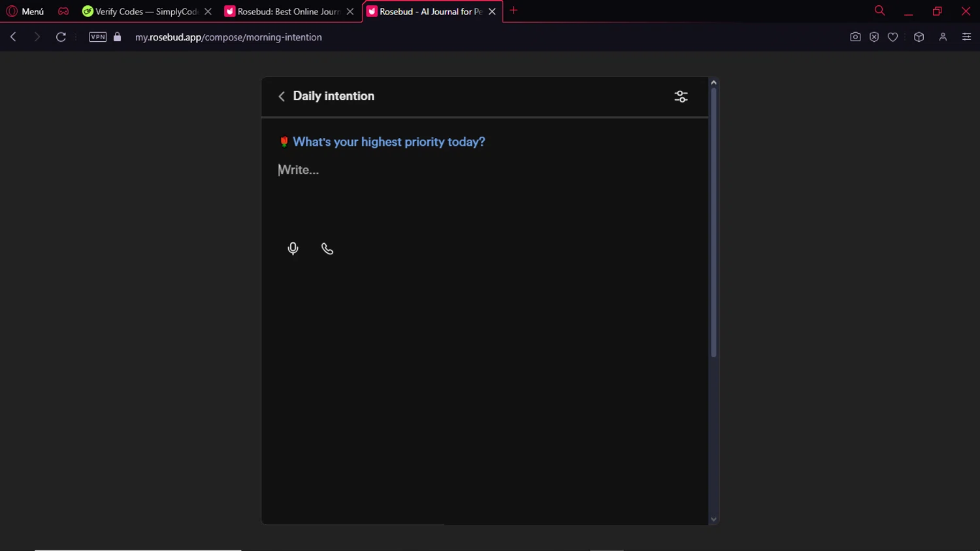Open the GX Corner gamepad icon
Image resolution: width=980 pixels, height=551 pixels.
[x=63, y=11]
